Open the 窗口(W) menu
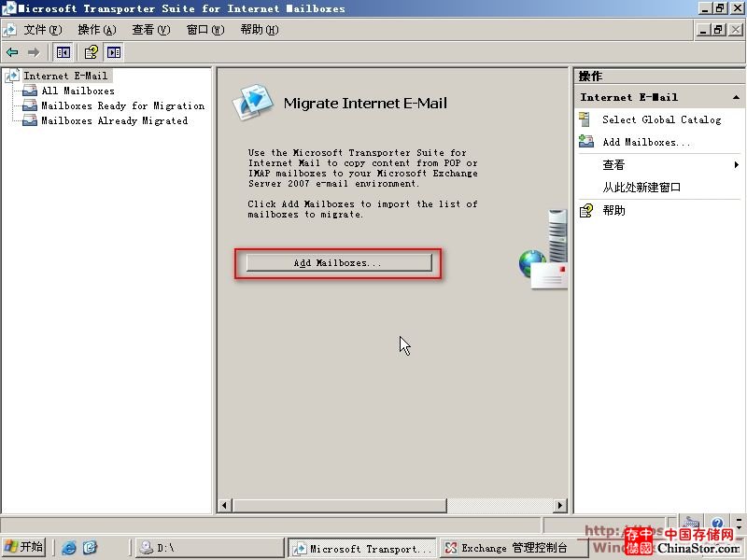Screen dimensions: 747x560 tap(205, 30)
